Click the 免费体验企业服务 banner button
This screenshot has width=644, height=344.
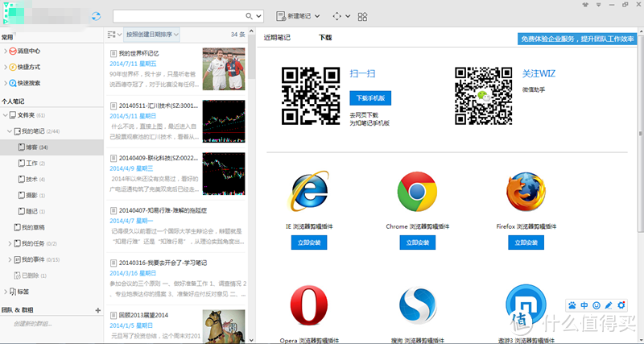point(577,39)
